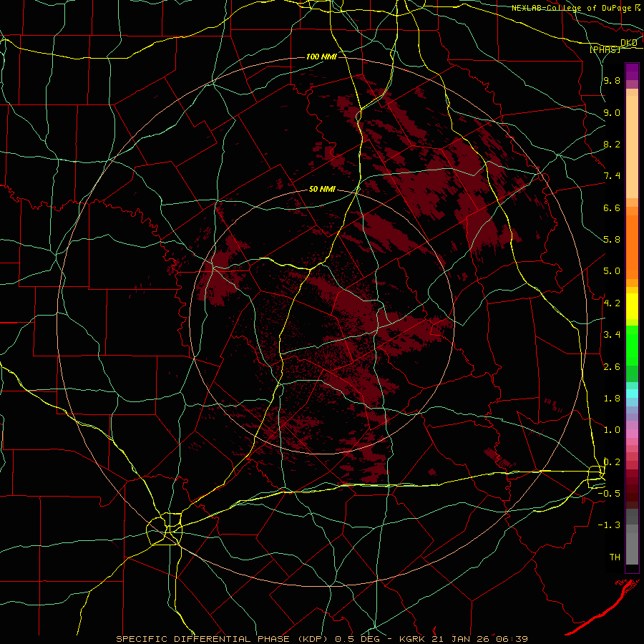
Task: Select the -1.3 value on the color scale
Action: coord(609,525)
